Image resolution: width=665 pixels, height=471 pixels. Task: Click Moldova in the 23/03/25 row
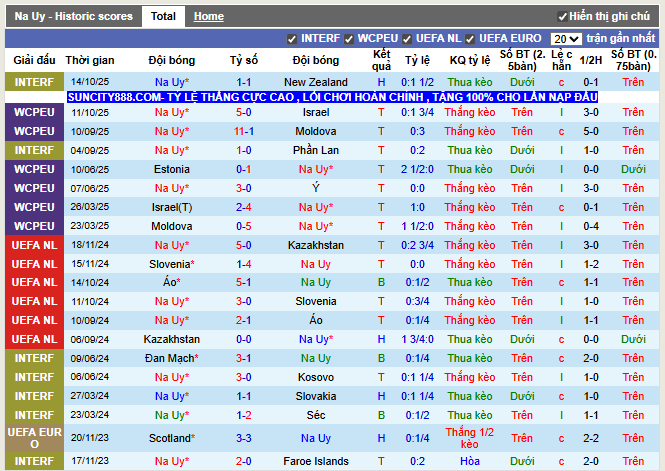(x=172, y=226)
